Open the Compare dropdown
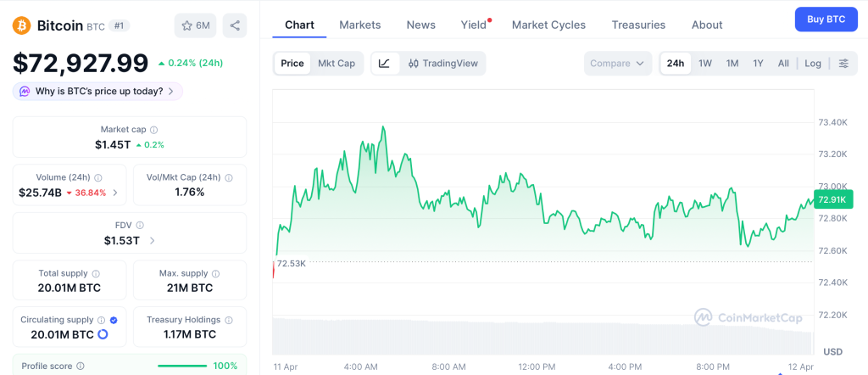The height and width of the screenshot is (375, 868). [x=617, y=64]
